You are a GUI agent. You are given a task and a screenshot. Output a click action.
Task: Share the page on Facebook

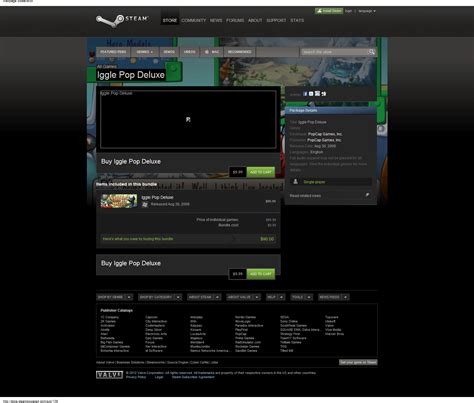[x=305, y=94]
